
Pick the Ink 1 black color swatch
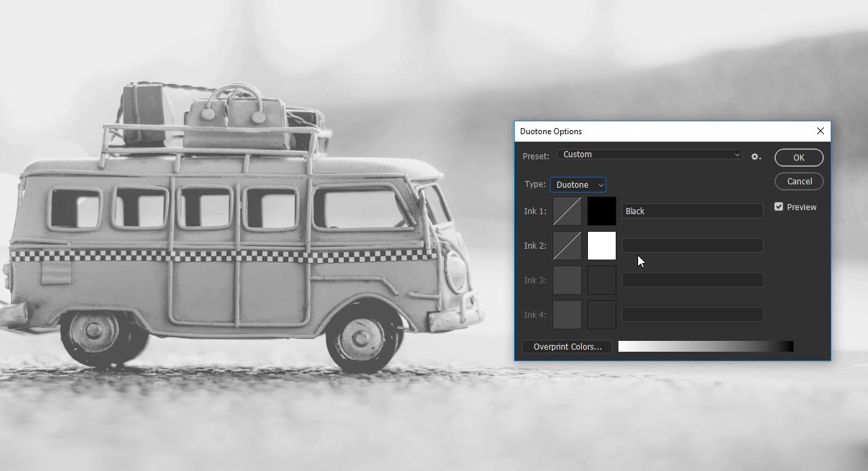(601, 211)
